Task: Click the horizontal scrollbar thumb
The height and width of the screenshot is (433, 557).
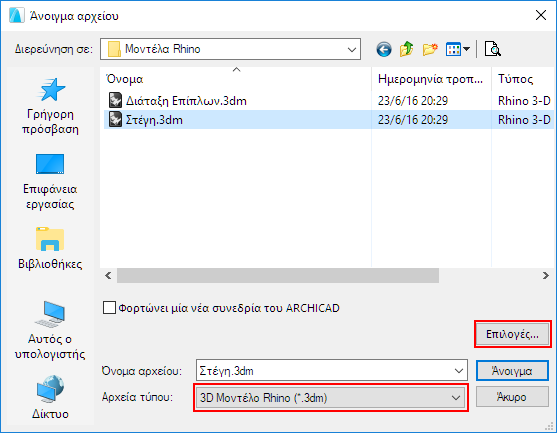Action: tap(278, 276)
